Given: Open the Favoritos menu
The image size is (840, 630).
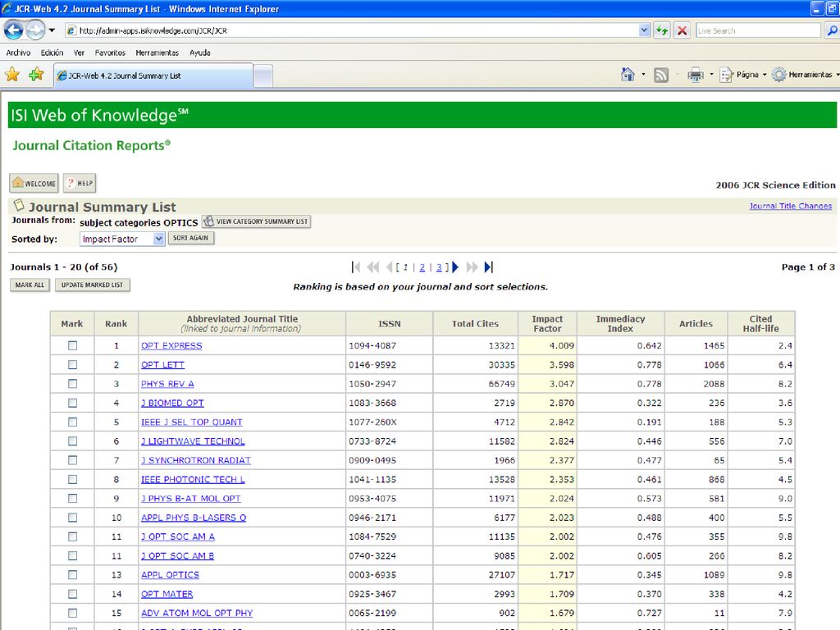Looking at the screenshot, I should (x=110, y=52).
